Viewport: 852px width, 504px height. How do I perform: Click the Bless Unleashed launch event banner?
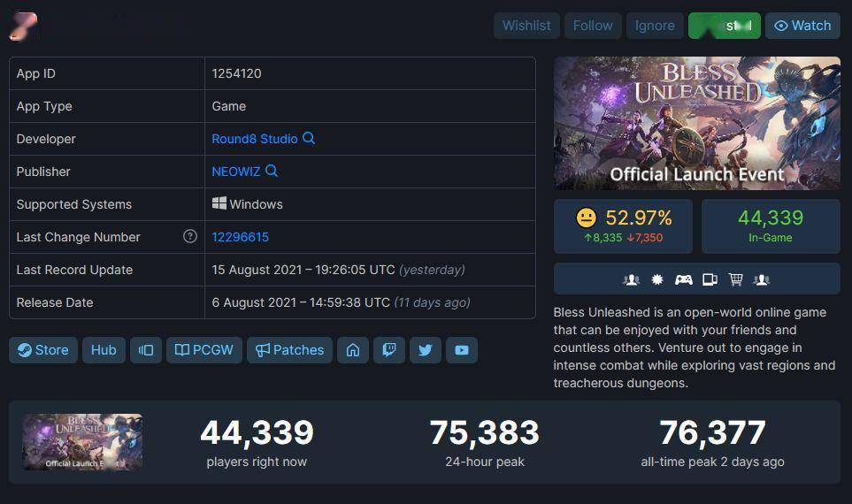(x=696, y=123)
